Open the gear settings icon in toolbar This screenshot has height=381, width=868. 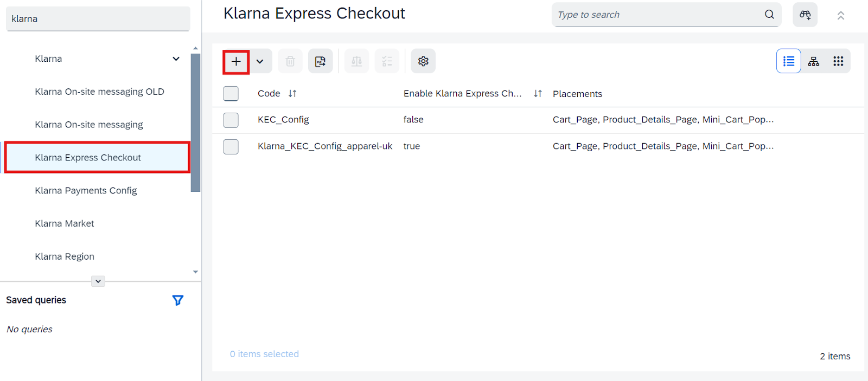tap(423, 61)
